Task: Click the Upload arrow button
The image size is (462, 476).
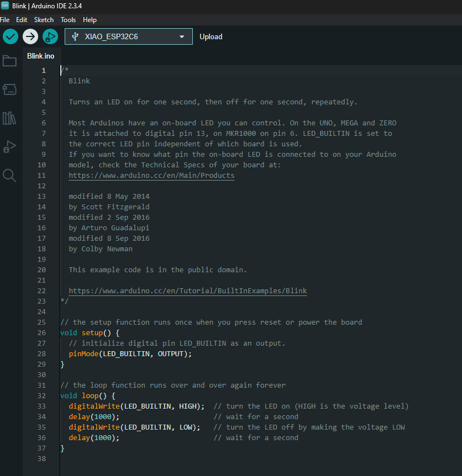Action: (30, 37)
